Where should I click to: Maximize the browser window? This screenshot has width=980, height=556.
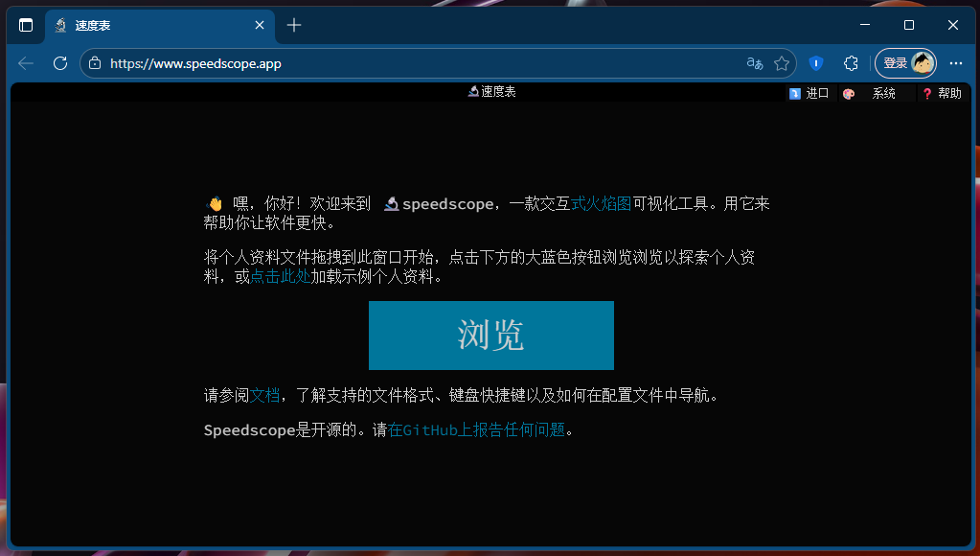click(909, 25)
